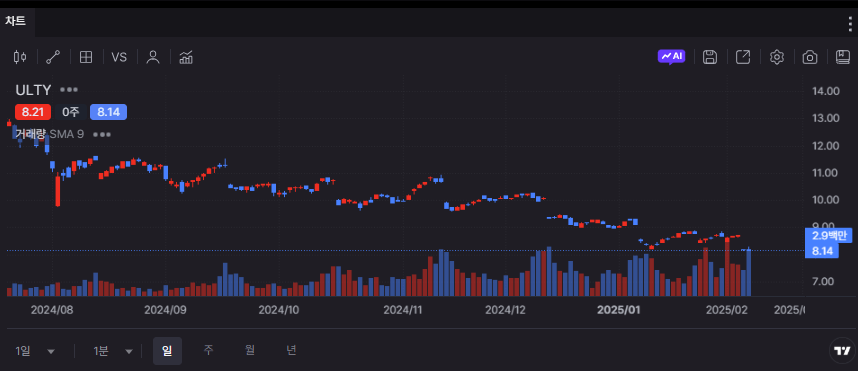Open the investor profile icon

pos(153,57)
